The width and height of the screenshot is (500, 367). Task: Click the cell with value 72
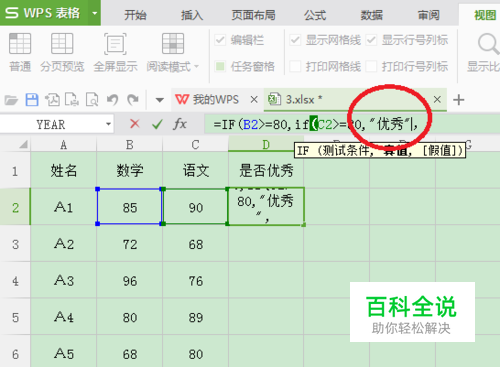(x=130, y=244)
